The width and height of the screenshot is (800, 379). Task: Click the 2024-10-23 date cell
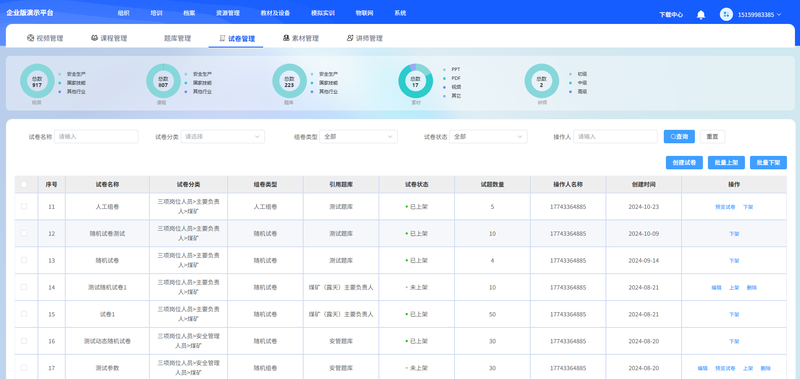(643, 207)
